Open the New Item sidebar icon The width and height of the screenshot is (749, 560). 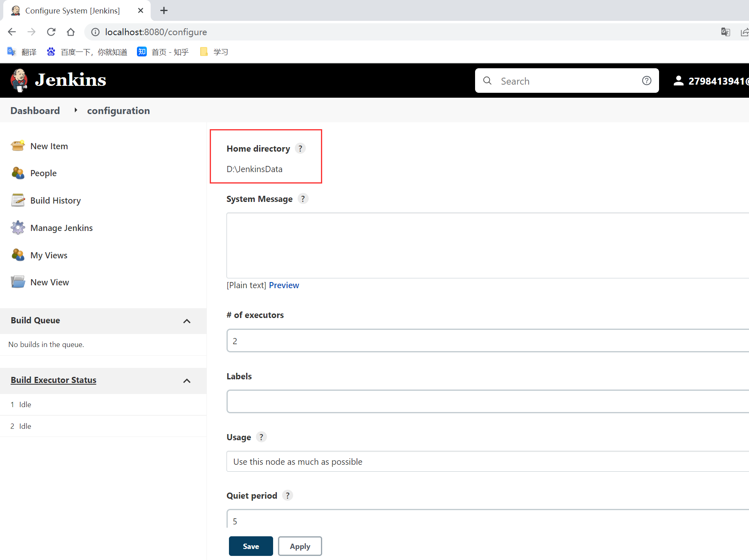click(17, 146)
